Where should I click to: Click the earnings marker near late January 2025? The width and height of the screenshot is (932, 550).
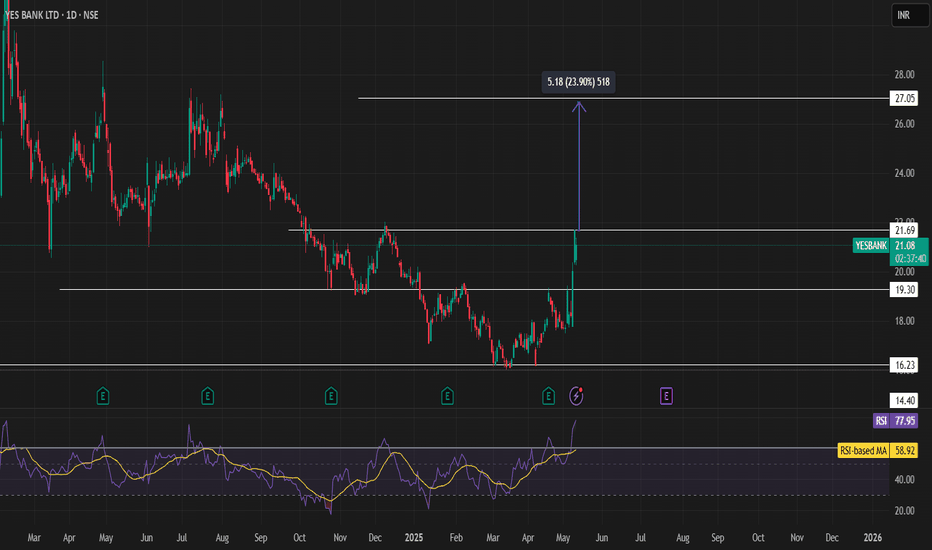pos(448,395)
